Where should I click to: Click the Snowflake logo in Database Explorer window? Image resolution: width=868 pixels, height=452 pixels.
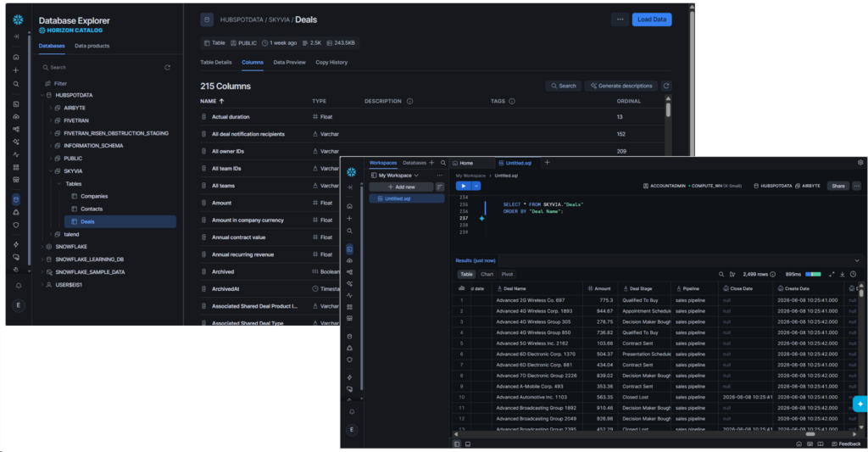(18, 20)
